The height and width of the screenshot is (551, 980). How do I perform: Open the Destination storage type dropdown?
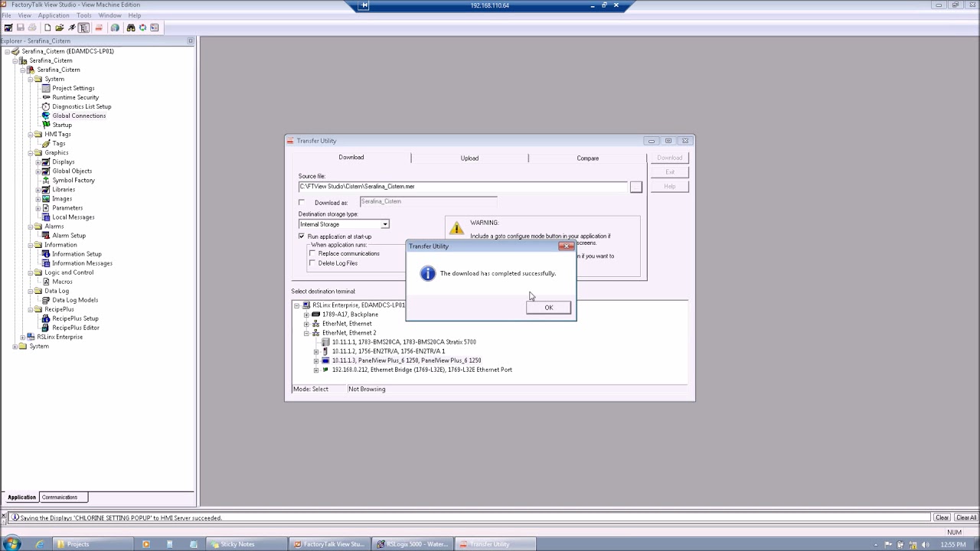coord(385,224)
